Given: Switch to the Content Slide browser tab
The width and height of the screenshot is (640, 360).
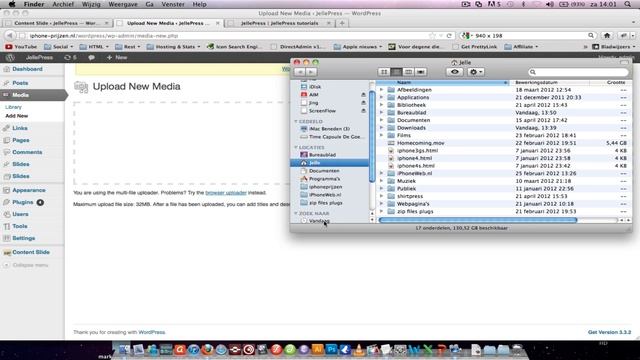Looking at the screenshot, I should (x=57, y=23).
